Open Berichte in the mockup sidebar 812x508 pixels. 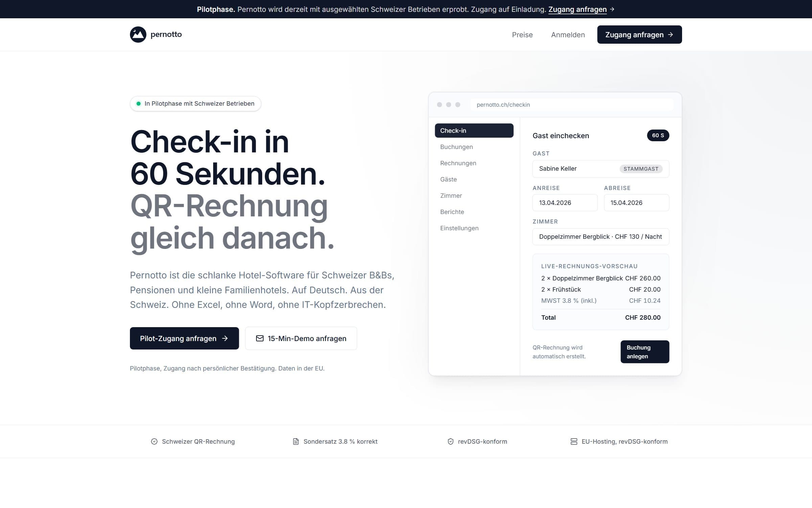[x=474, y=212]
